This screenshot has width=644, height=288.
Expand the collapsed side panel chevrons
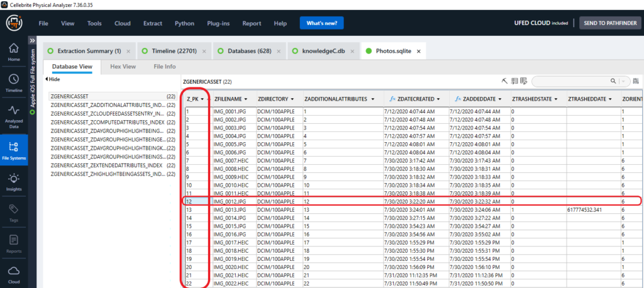(32, 41)
